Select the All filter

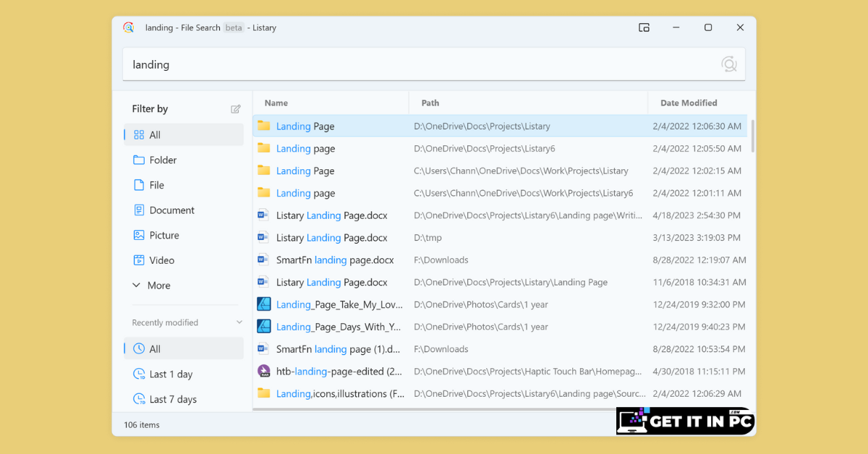184,134
